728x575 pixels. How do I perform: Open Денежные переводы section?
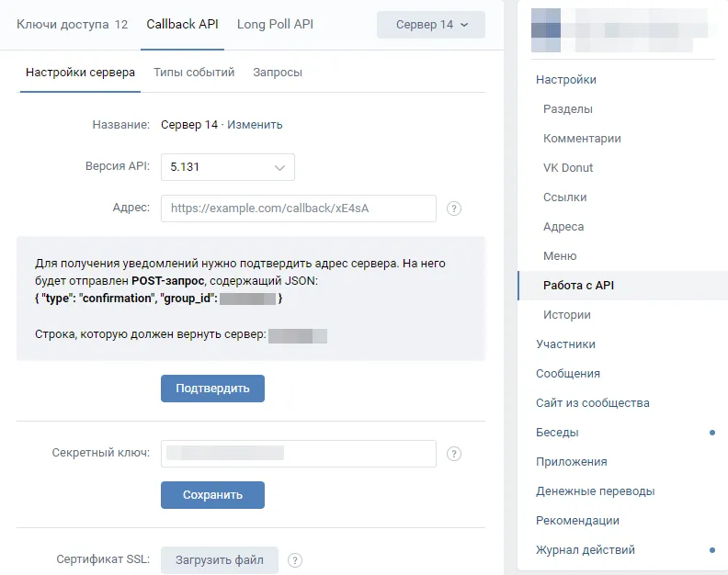click(596, 491)
